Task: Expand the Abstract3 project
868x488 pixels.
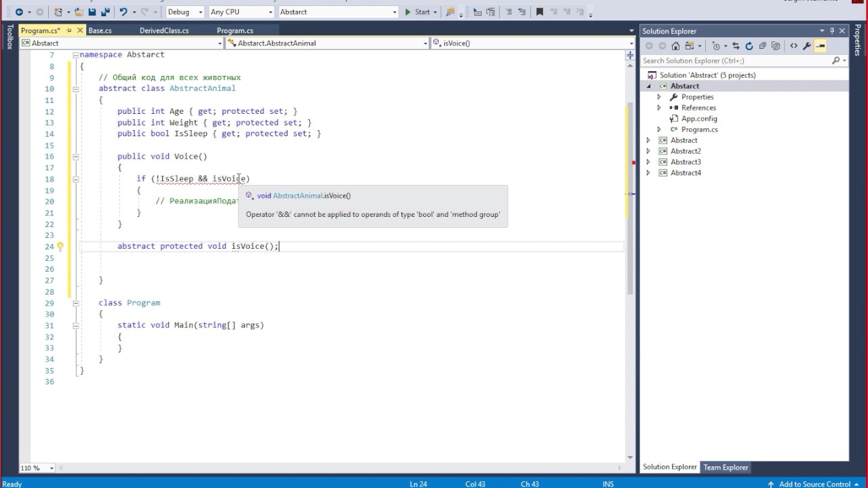Action: (x=648, y=162)
